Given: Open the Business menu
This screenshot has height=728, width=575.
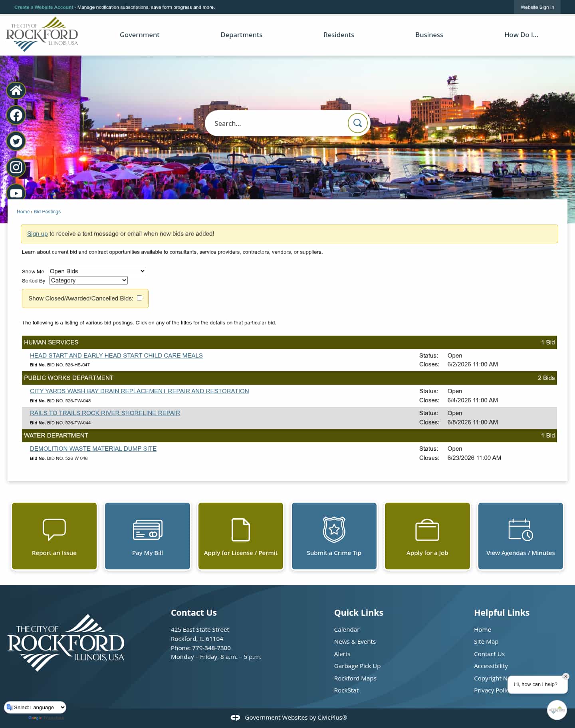Looking at the screenshot, I should click(x=429, y=35).
